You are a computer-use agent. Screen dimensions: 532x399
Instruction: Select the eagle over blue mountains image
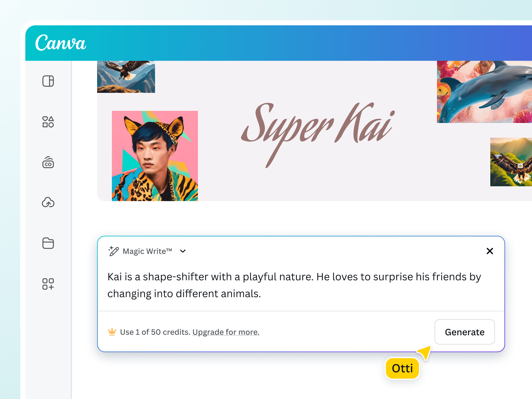tap(126, 77)
